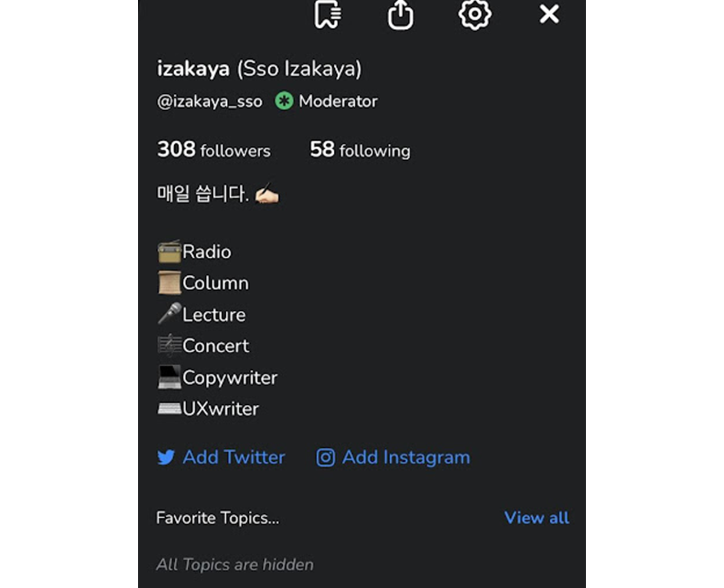This screenshot has width=724, height=588.
Task: Click the laptop emoji beside Copywriter
Action: click(x=169, y=377)
